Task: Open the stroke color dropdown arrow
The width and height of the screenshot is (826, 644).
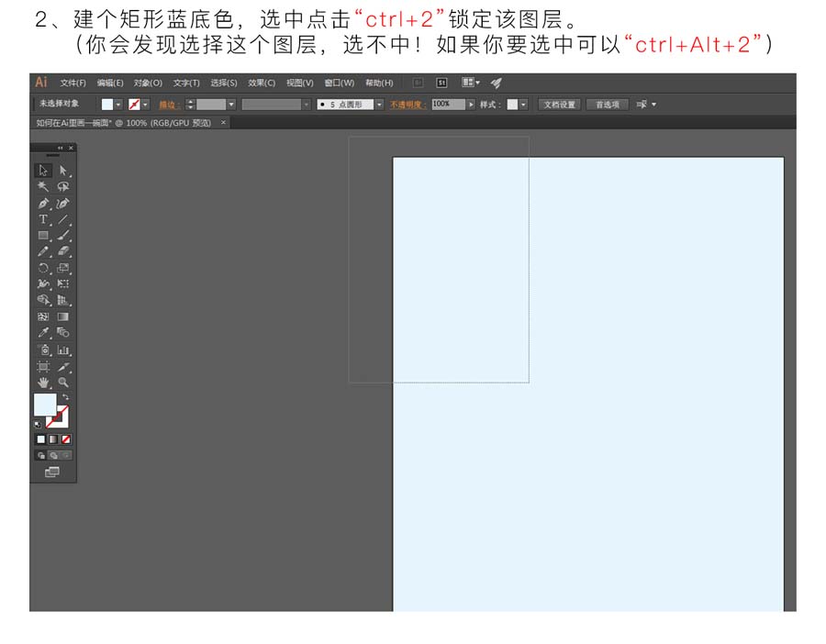Action: (x=145, y=105)
